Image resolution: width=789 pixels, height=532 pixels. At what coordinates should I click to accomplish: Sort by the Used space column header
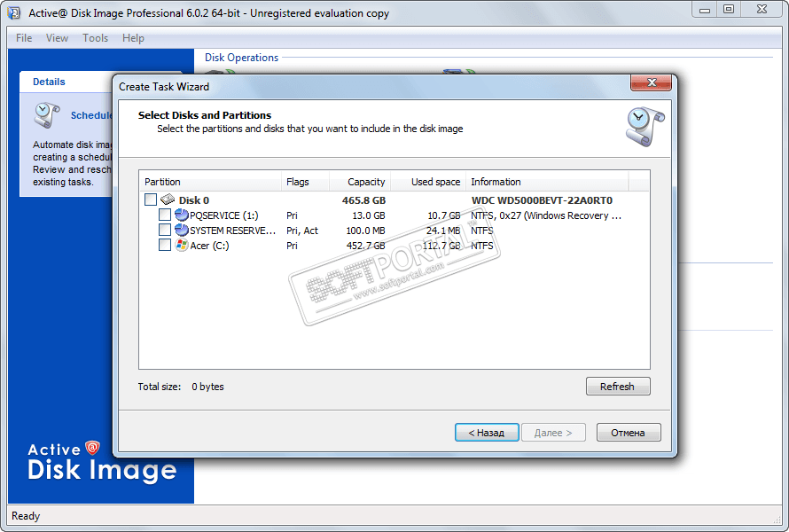pos(428,182)
